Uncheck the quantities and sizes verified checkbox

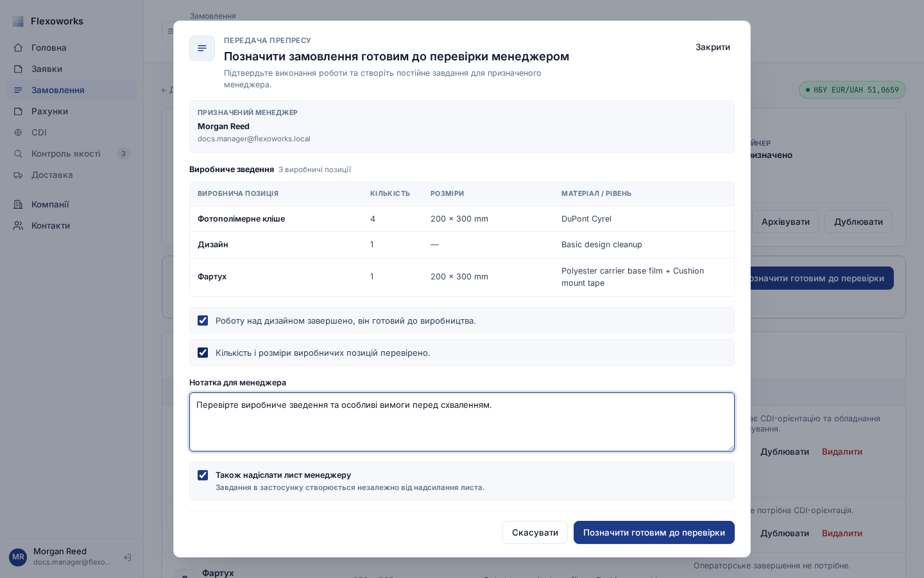coord(203,353)
